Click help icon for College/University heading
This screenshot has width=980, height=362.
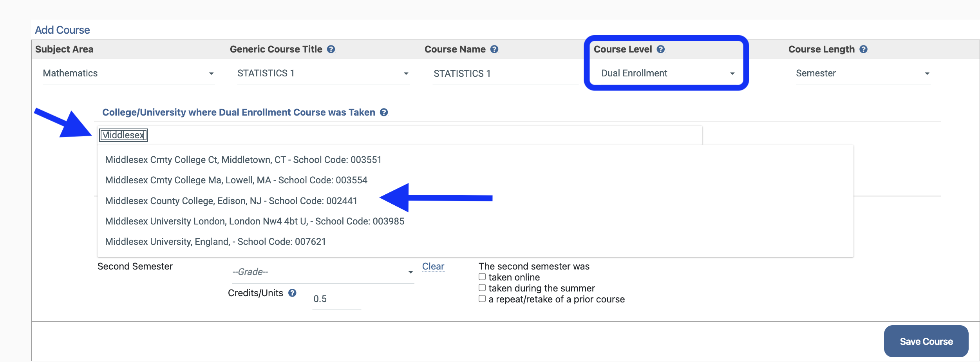click(x=384, y=112)
